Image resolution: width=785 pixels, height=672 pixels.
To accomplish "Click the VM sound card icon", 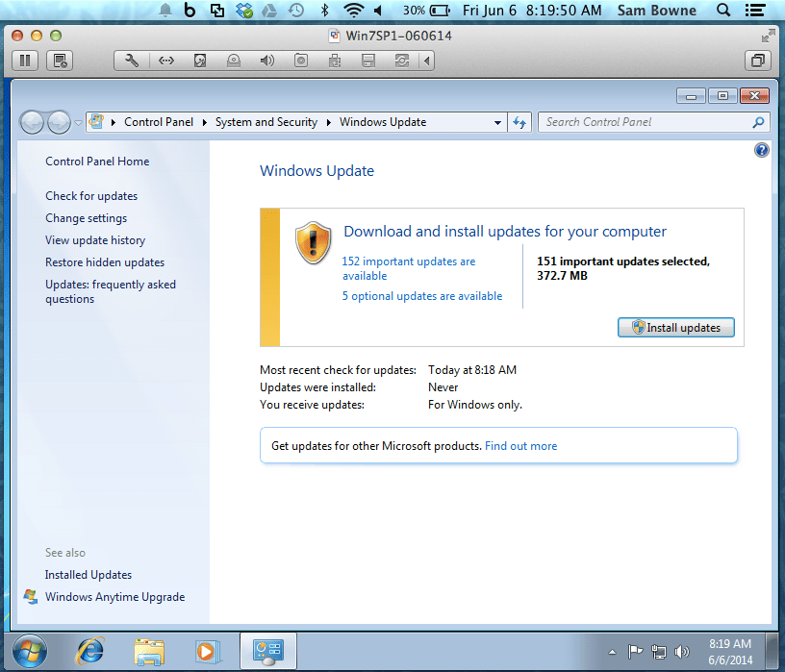I will coord(266,61).
